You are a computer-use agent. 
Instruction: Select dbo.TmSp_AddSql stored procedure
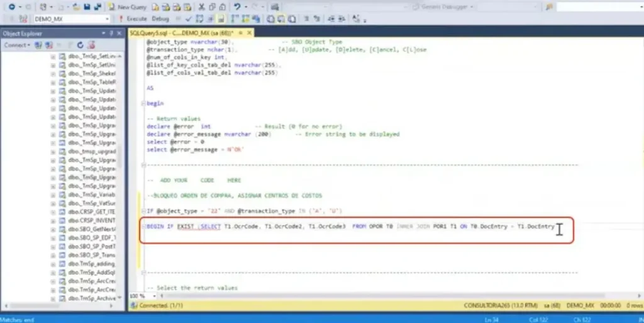coord(92,273)
